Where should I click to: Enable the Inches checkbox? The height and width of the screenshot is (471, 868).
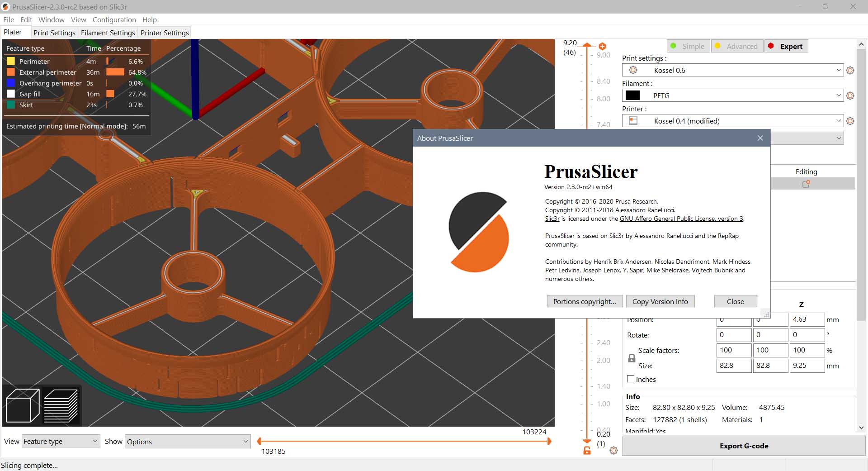pos(631,379)
